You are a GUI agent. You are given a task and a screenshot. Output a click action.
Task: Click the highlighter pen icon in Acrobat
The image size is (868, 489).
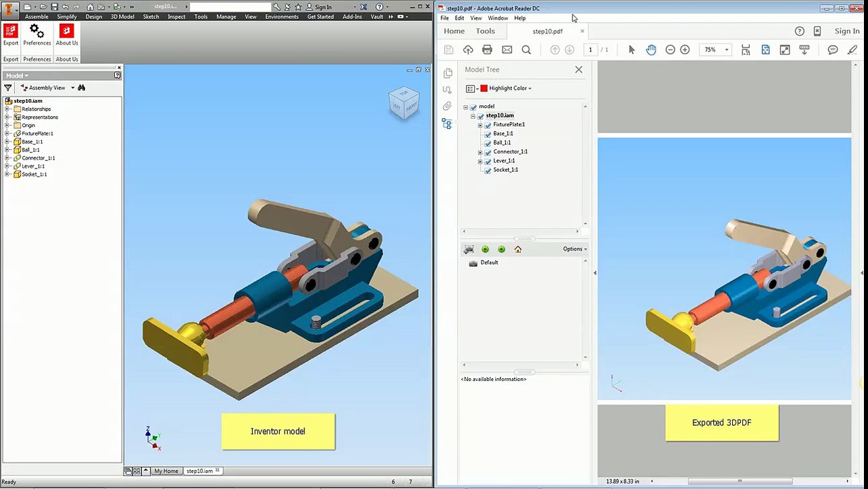[852, 50]
